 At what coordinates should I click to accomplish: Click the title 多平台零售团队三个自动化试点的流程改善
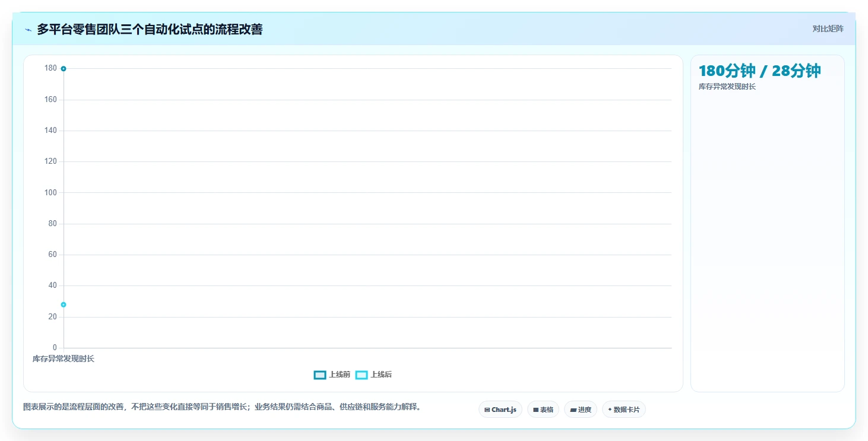tap(150, 29)
